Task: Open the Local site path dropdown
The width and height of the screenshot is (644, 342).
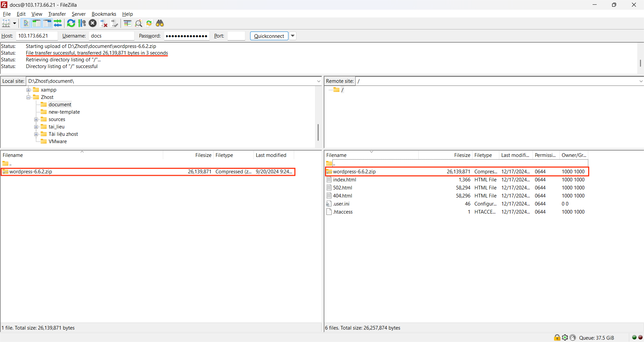Action: point(318,81)
